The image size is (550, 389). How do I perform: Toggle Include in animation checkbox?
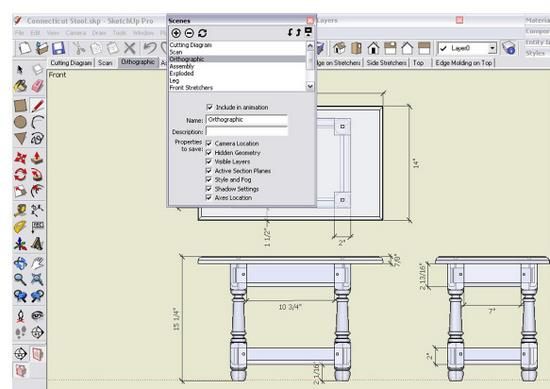(x=209, y=107)
